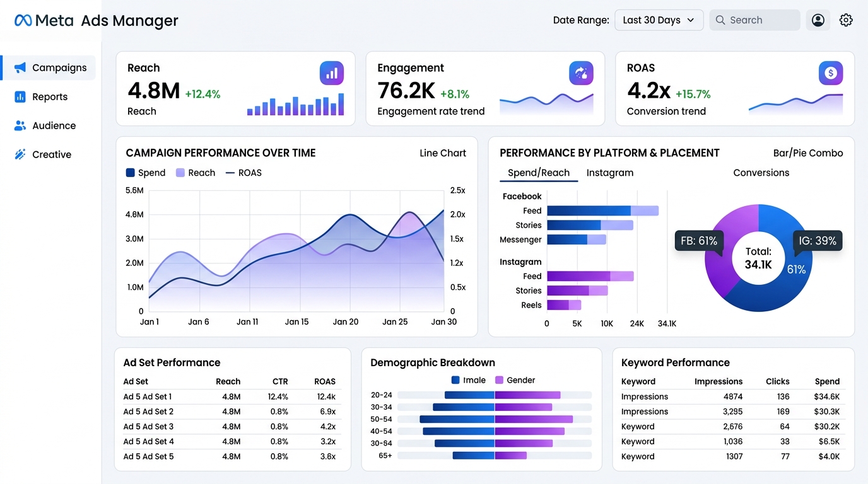Select row Ad 5 Ad Set 3
The image size is (868, 484).
click(x=232, y=427)
